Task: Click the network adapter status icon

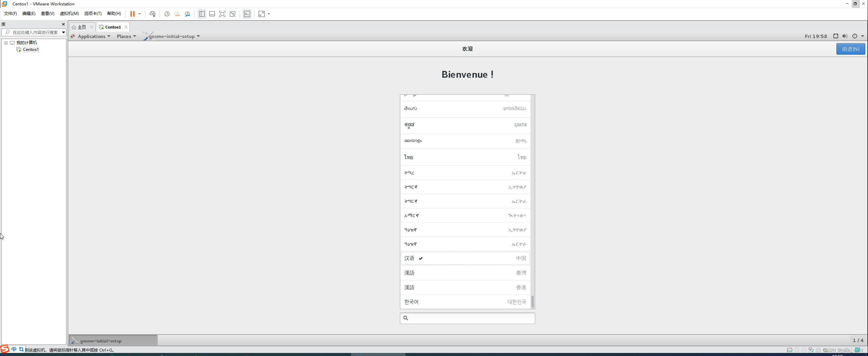Action: [x=811, y=350]
